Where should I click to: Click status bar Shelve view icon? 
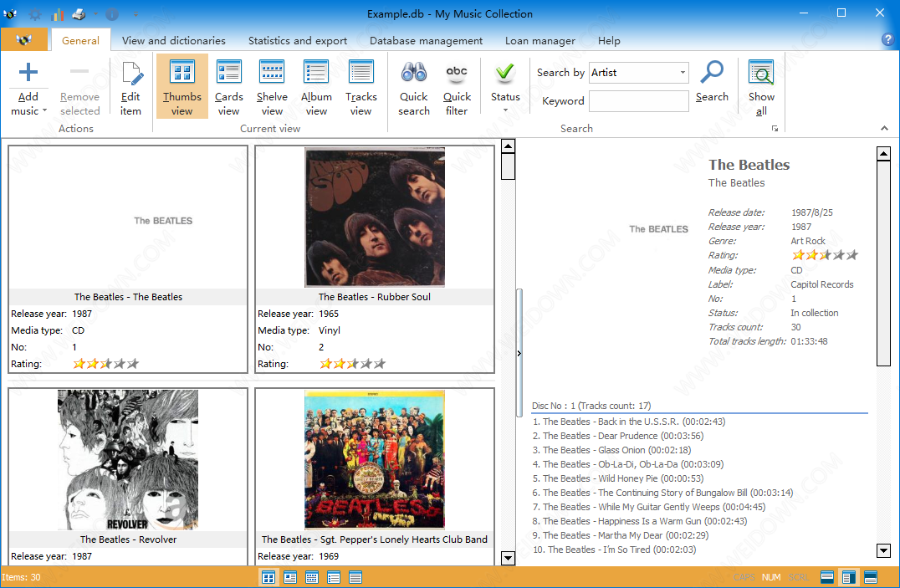pyautogui.click(x=312, y=577)
